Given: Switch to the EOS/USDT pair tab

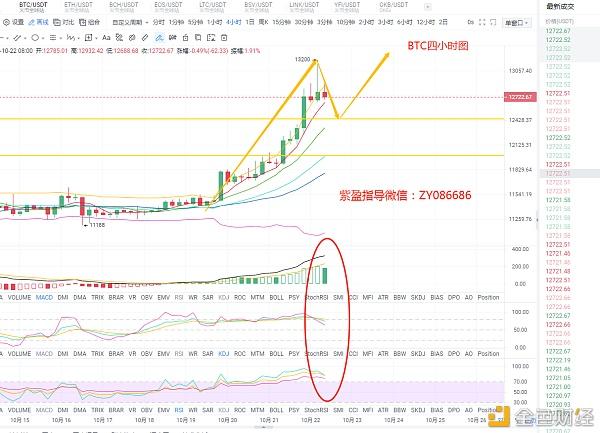Looking at the screenshot, I should coord(168,7).
